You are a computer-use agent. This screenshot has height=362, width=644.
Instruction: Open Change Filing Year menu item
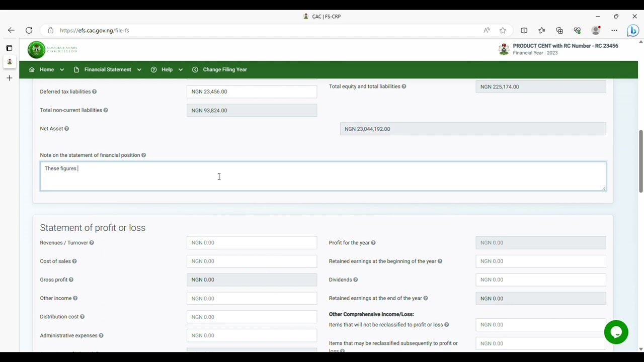[219, 69]
